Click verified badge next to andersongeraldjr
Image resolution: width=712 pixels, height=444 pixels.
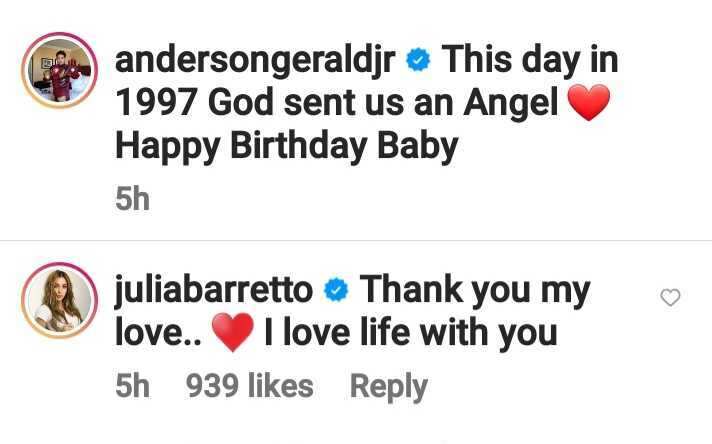(x=418, y=60)
